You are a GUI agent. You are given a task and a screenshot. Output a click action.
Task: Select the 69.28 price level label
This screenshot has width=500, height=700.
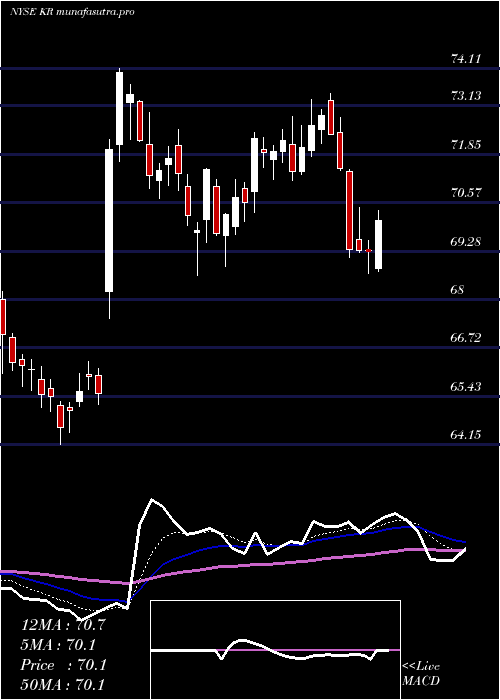[466, 242]
